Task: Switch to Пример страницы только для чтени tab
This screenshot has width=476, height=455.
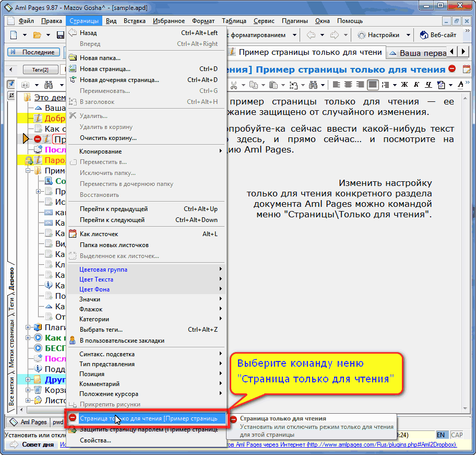Action: pyautogui.click(x=306, y=52)
